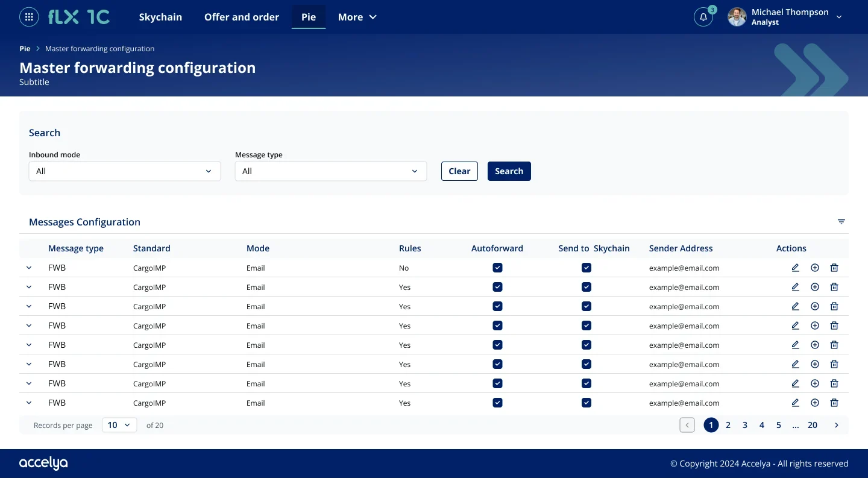Open the notifications bell
This screenshot has height=478, width=868.
point(703,17)
